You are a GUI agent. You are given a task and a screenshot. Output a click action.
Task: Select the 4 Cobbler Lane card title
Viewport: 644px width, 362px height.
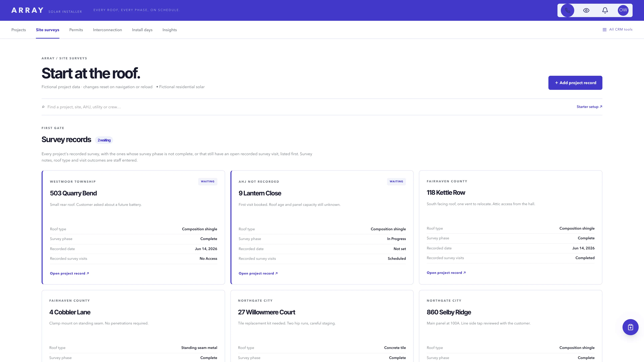[x=70, y=312]
